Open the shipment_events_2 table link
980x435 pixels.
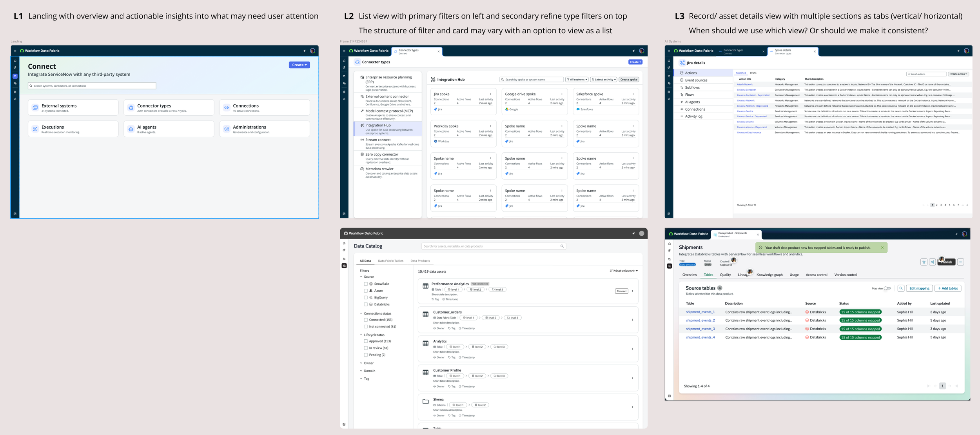point(700,320)
